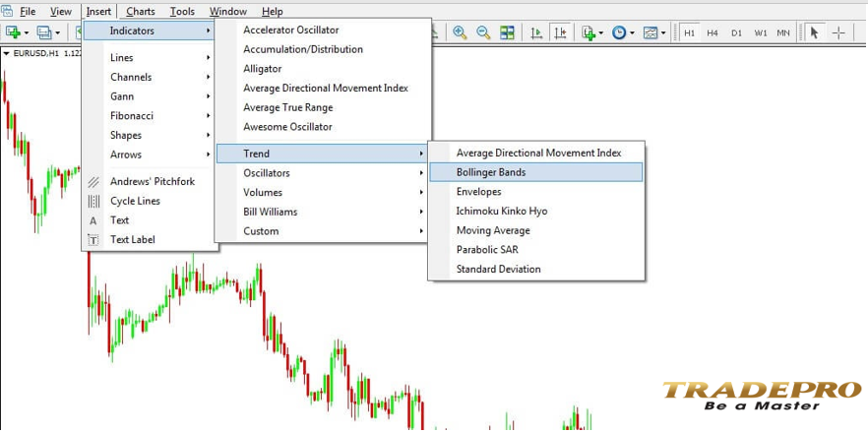
Task: Toggle chart auto scroll icon
Action: pyautogui.click(x=536, y=32)
